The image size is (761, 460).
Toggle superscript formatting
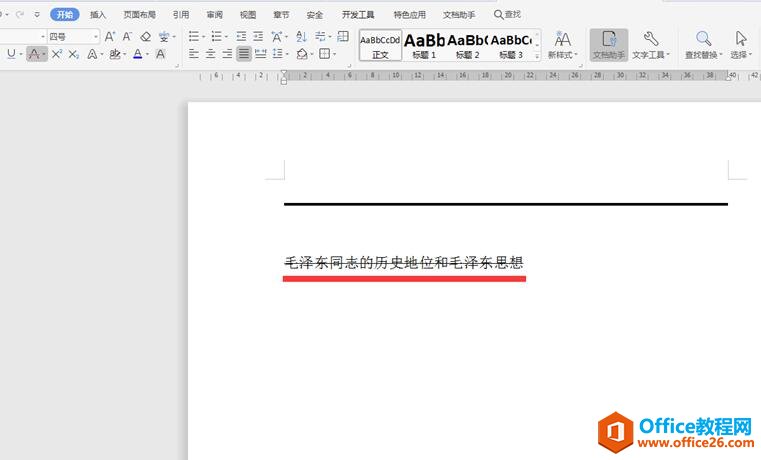[x=57, y=54]
